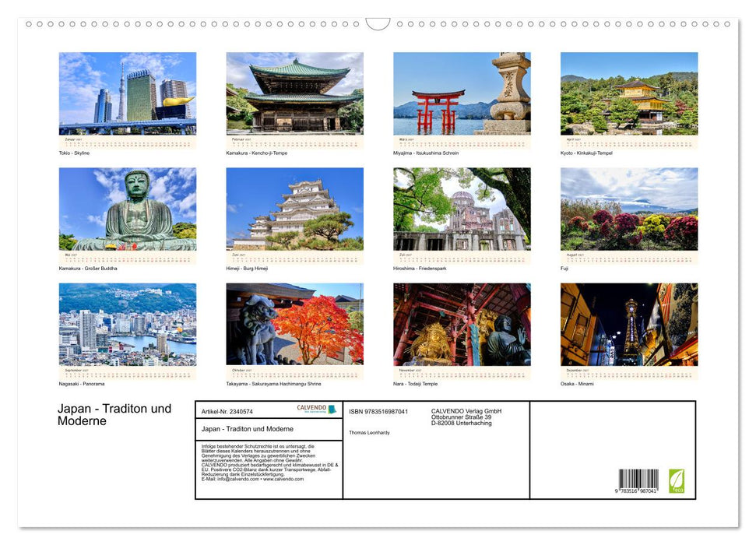The width and height of the screenshot is (756, 545).
Task: Click 'CALVENDO Verlag GmbH' text
Action: 466,411
